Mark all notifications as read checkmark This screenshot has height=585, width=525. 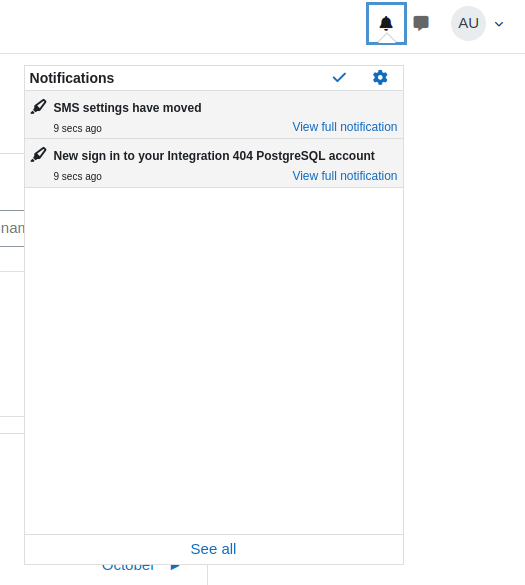click(x=339, y=78)
